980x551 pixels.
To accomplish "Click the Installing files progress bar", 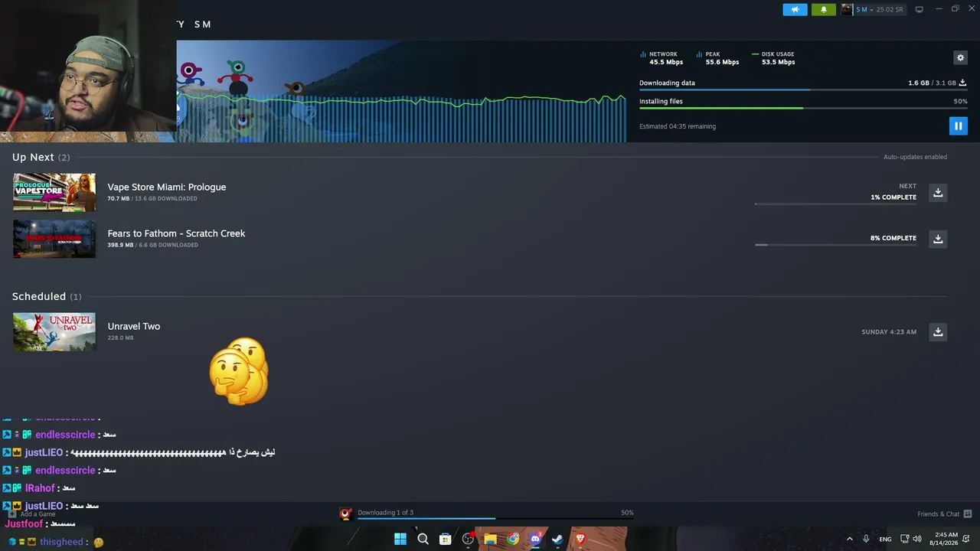I will (x=803, y=108).
